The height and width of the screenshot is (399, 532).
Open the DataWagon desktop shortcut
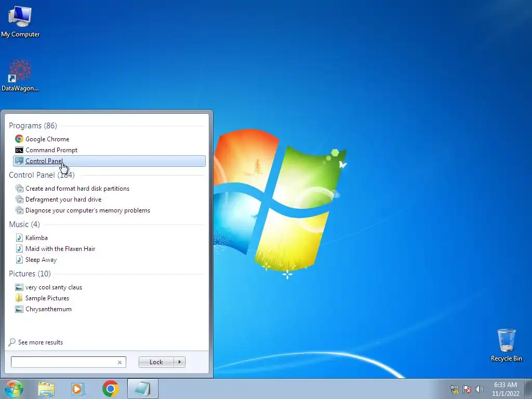(20, 75)
